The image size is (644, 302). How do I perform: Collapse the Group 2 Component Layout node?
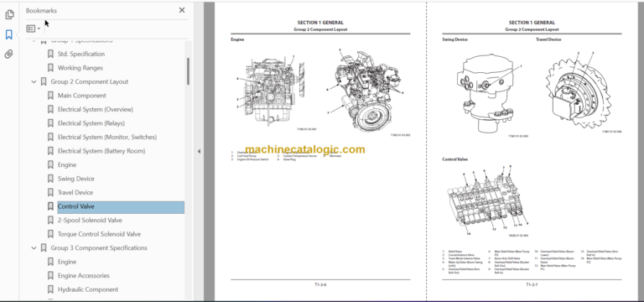coord(34,81)
